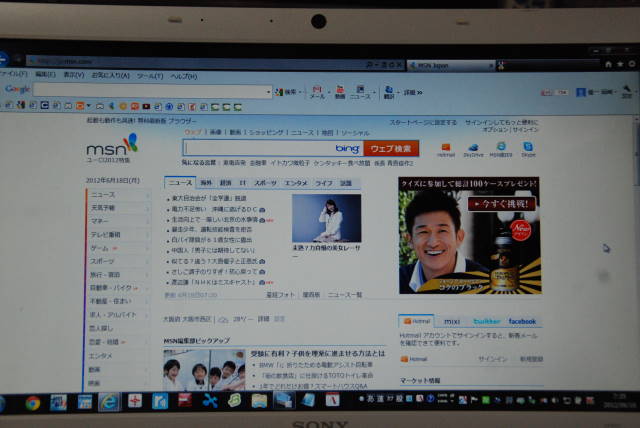Open the schoolchildren pickup thumbnail

[204, 370]
